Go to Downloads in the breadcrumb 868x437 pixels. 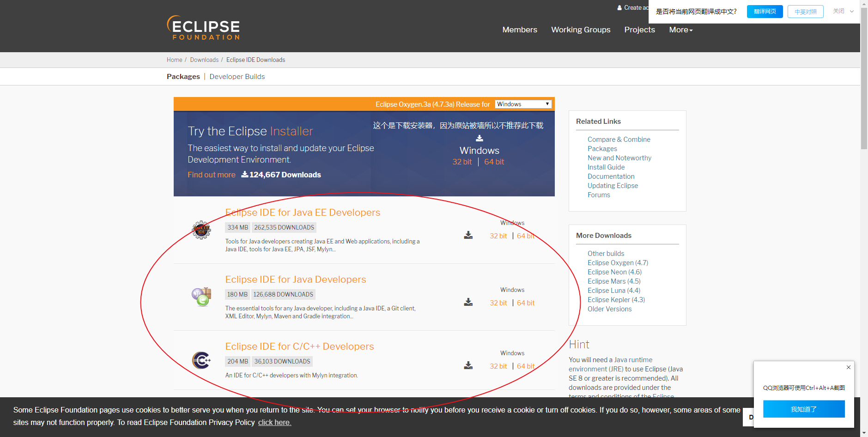(x=204, y=60)
